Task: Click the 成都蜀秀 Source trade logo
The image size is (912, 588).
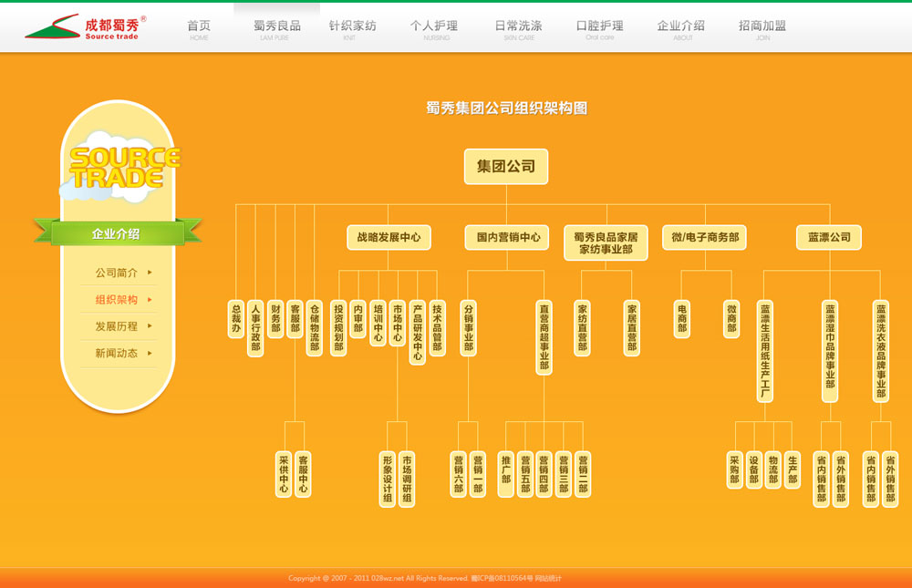Action: pos(84,27)
